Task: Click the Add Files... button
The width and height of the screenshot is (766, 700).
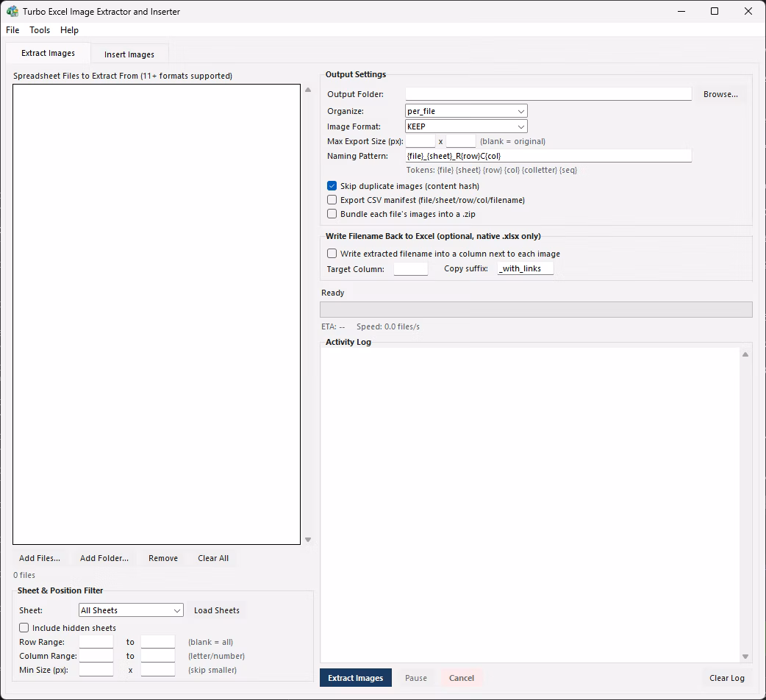Action: 40,558
